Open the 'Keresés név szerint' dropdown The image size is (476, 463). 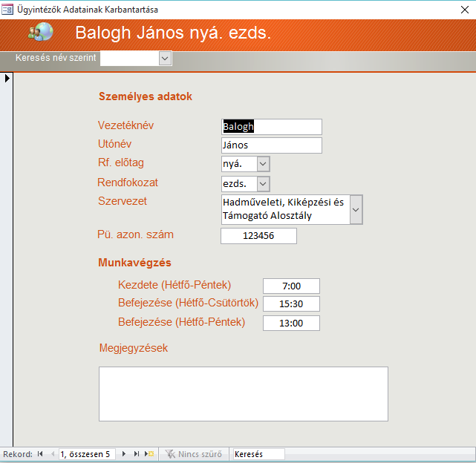click(x=165, y=58)
